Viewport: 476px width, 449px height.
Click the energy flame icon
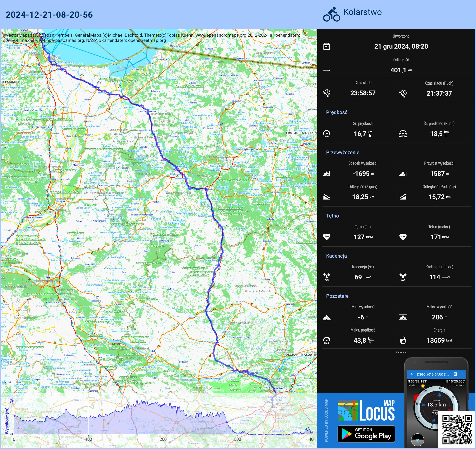pyautogui.click(x=403, y=341)
